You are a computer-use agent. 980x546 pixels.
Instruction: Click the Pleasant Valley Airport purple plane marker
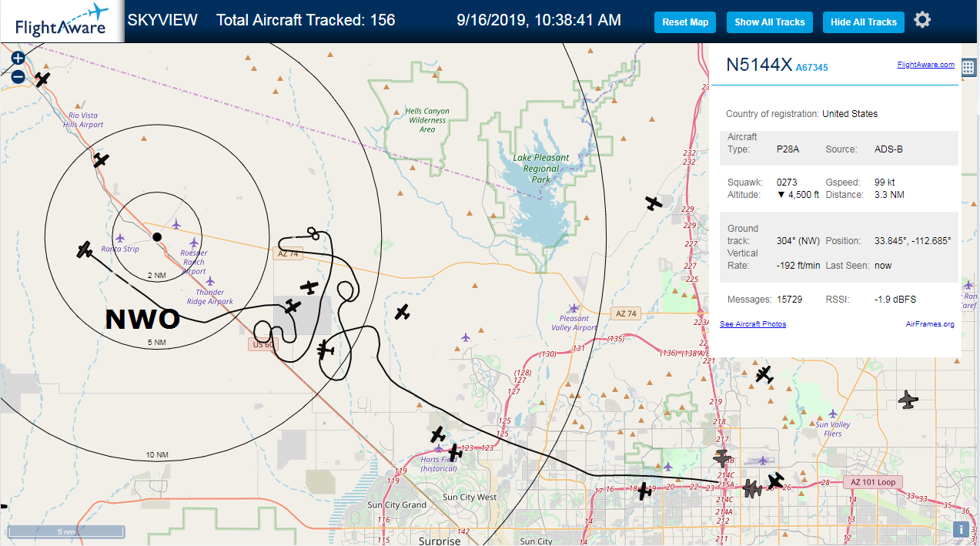coord(573,308)
